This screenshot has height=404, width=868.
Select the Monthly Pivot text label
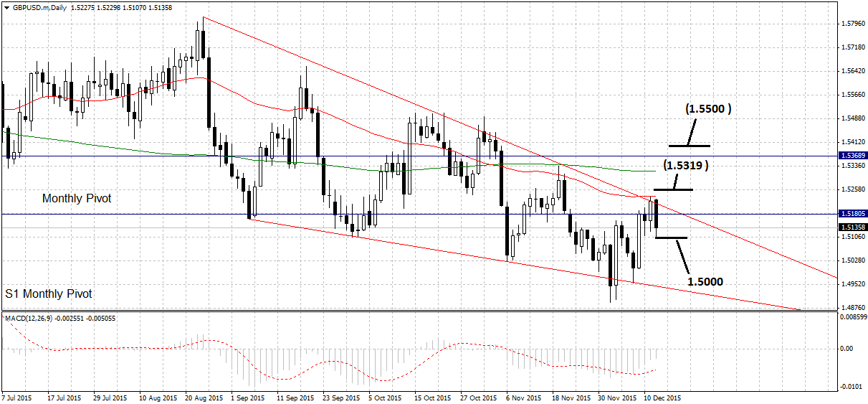click(77, 199)
